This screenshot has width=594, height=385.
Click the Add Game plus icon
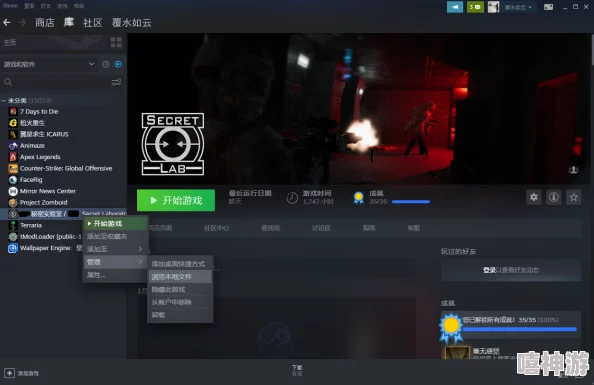(x=9, y=373)
